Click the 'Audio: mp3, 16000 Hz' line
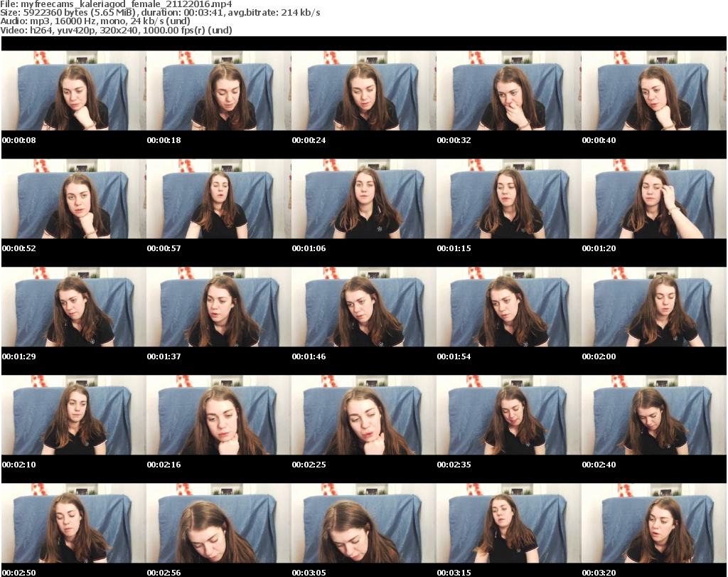The height and width of the screenshot is (577, 728). pyautogui.click(x=95, y=21)
